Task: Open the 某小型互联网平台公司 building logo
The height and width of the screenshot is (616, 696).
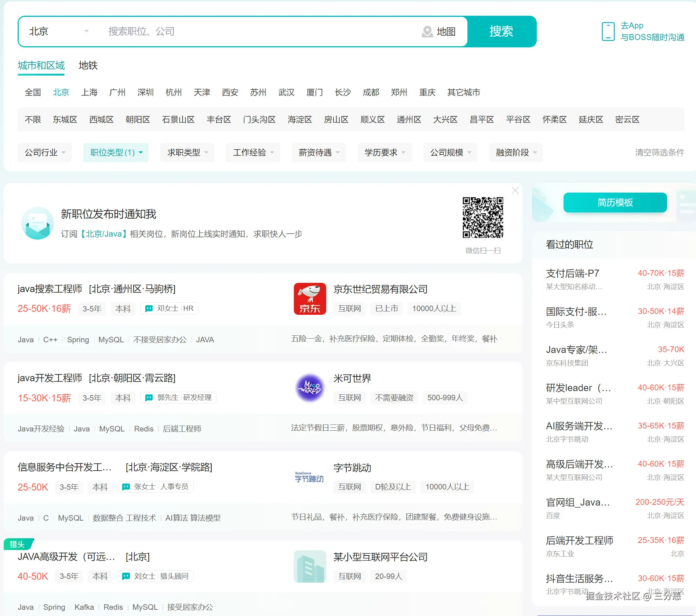Action: tap(310, 566)
